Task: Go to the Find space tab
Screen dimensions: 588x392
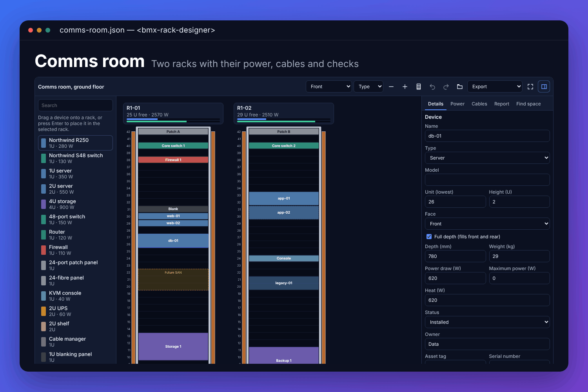Action: tap(528, 104)
